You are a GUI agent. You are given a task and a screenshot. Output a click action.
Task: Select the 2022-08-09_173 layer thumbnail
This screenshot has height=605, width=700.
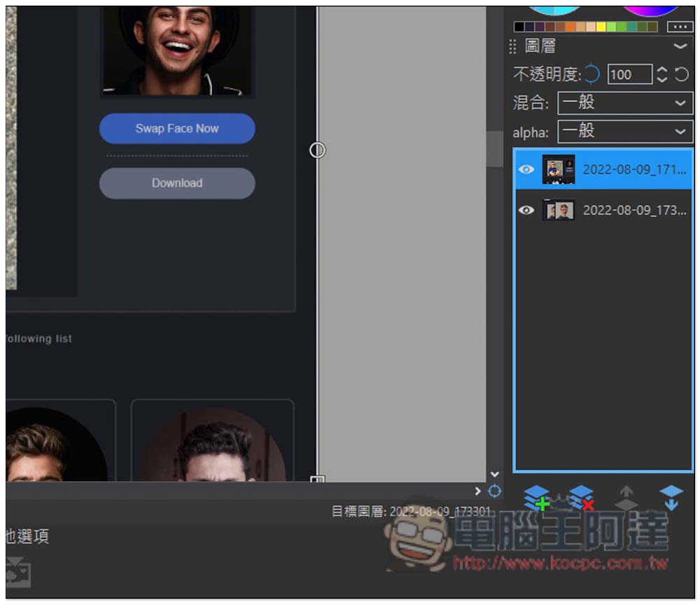[559, 210]
